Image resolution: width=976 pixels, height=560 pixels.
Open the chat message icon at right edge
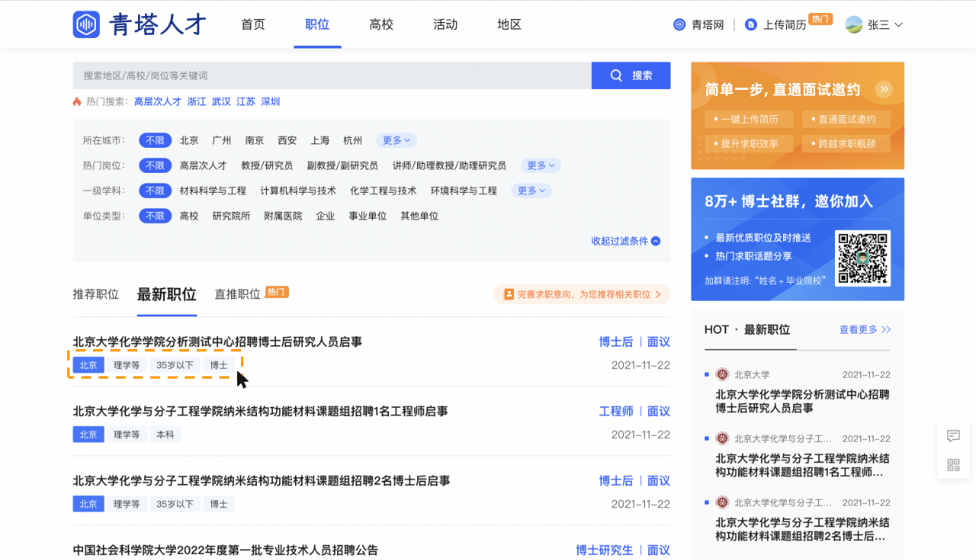tap(953, 436)
